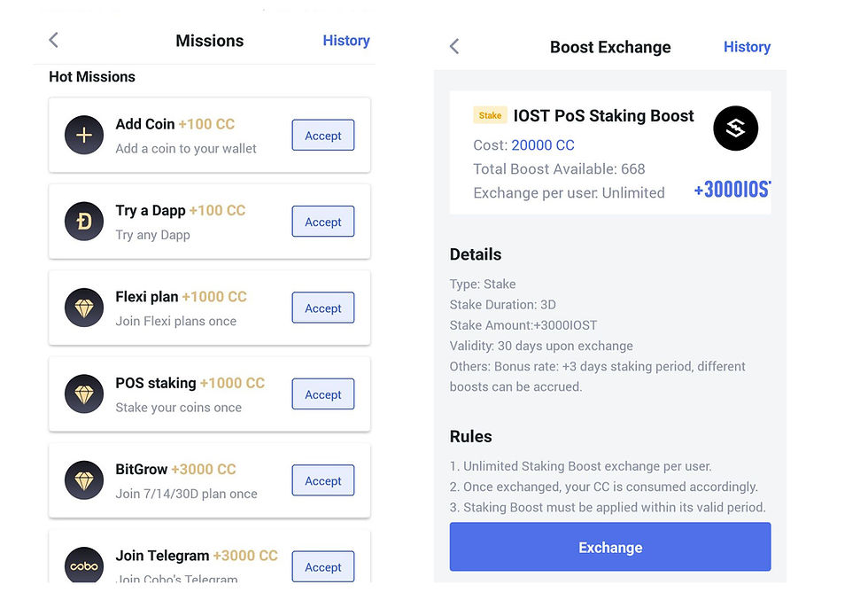Go back from the Missions screen
The image size is (868, 608).
coord(54,40)
